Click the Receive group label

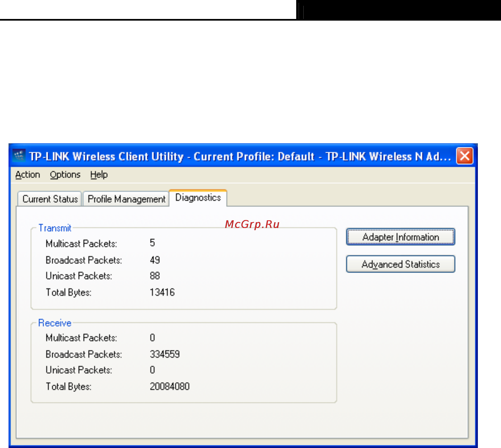pyautogui.click(x=55, y=323)
